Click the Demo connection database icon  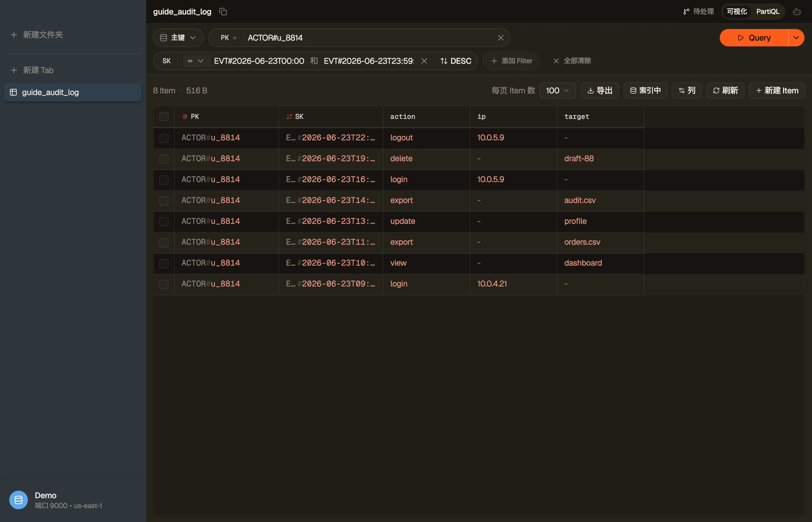point(18,500)
